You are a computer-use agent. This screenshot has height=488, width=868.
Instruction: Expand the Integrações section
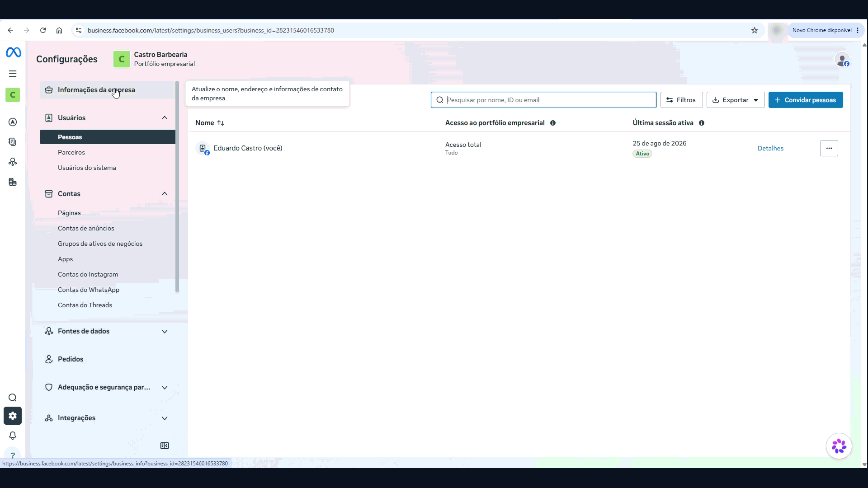[x=165, y=418]
